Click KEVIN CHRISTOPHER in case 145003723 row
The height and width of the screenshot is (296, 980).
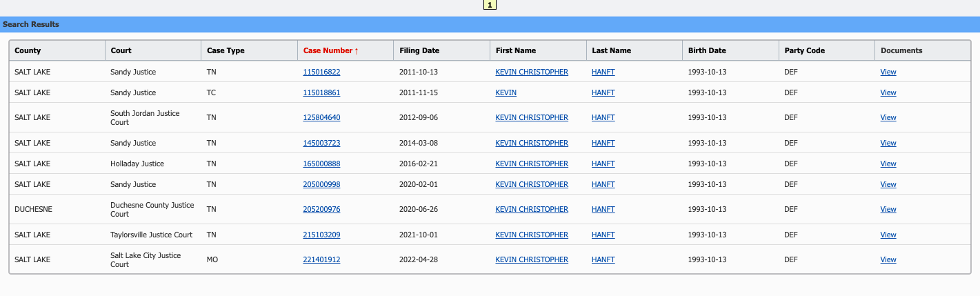(532, 143)
